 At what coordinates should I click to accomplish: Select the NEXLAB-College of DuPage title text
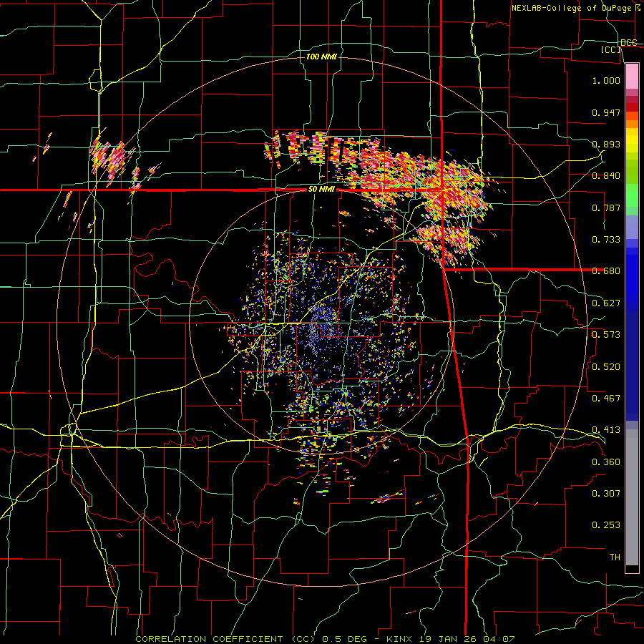tap(572, 8)
